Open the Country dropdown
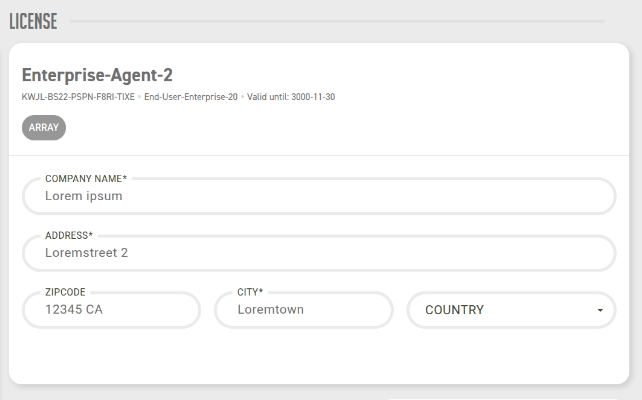 pyautogui.click(x=511, y=310)
